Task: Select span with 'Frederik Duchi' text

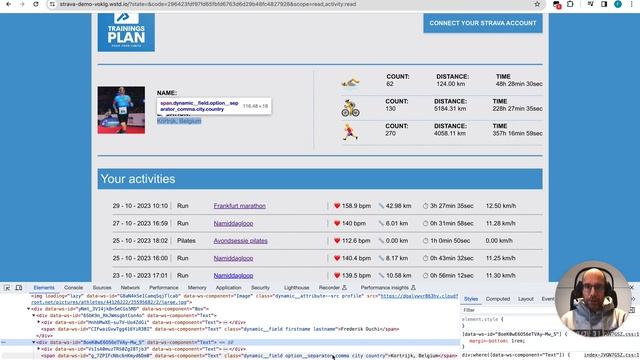Action: point(220,329)
